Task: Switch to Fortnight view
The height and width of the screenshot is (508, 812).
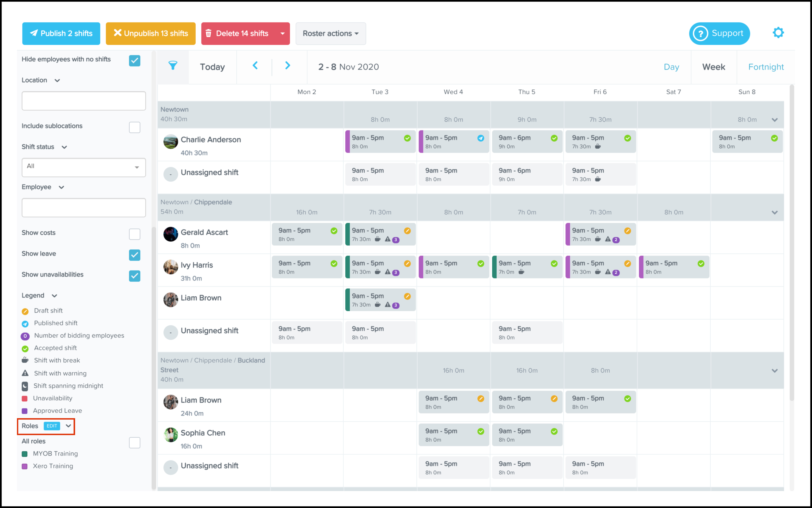Action: coord(766,67)
